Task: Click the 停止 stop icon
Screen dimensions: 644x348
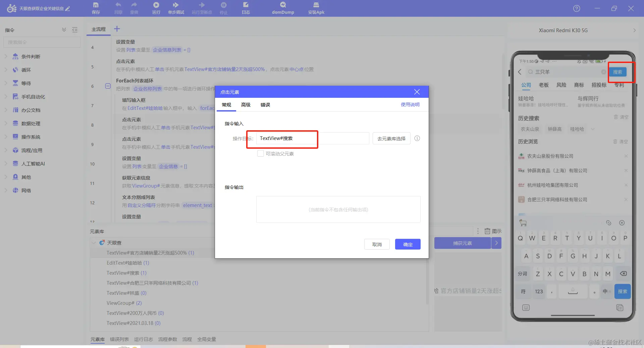Action: [x=224, y=8]
